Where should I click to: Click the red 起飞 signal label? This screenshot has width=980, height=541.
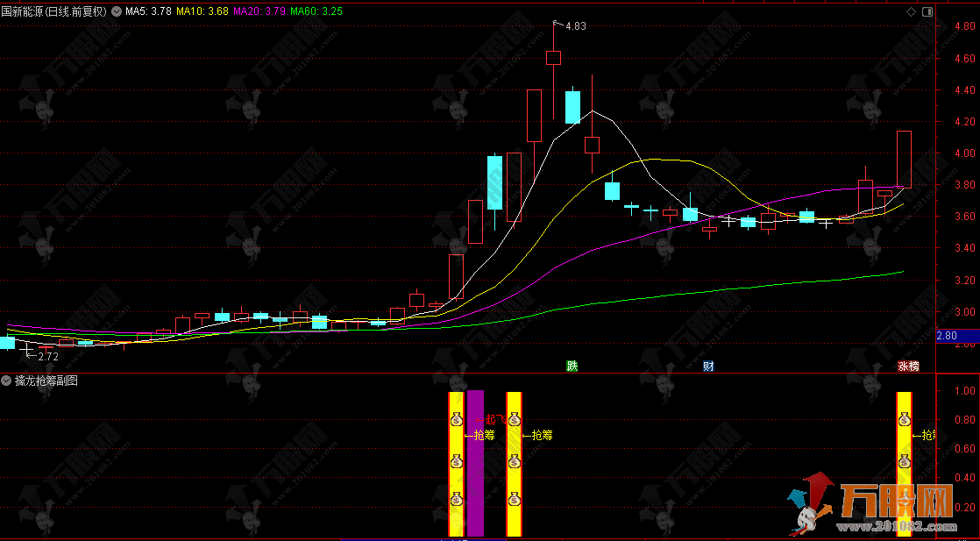(490, 420)
